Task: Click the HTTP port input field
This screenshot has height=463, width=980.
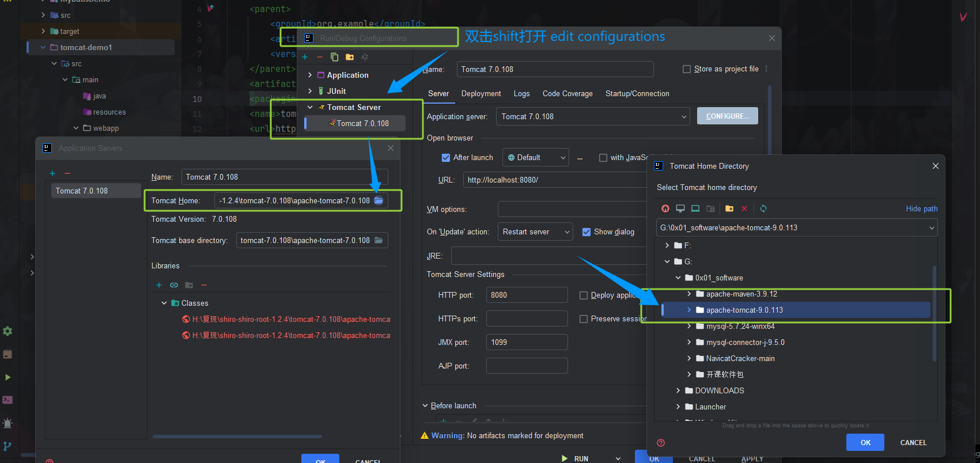Action: tap(527, 295)
